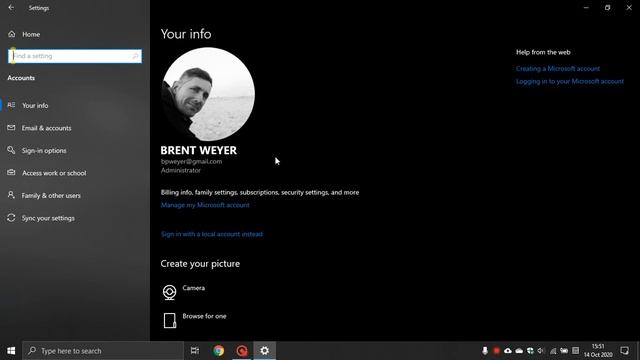The image size is (640, 360).
Task: Open the Windows Start menu
Action: coord(11,351)
